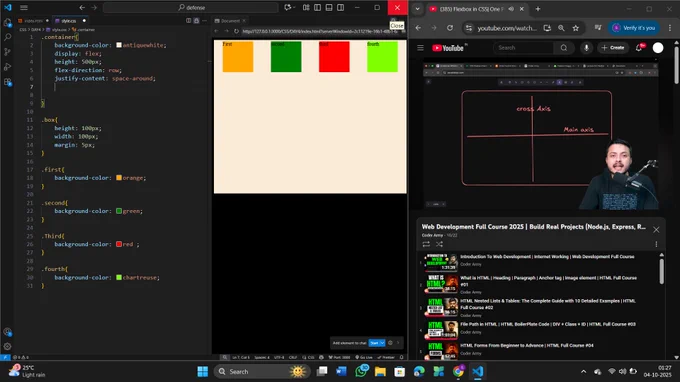Open the Explorer view in VS Code
Screen dimensions: 680x382
[x=7, y=23]
